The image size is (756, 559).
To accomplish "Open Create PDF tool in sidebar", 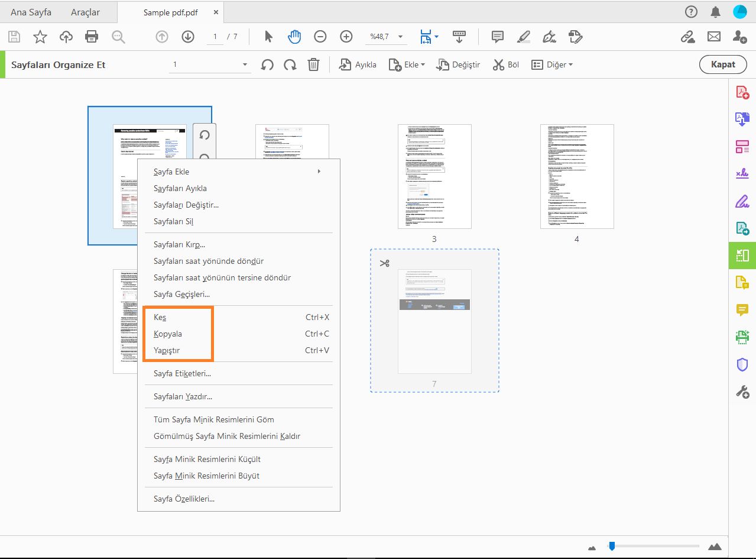I will coord(742,92).
